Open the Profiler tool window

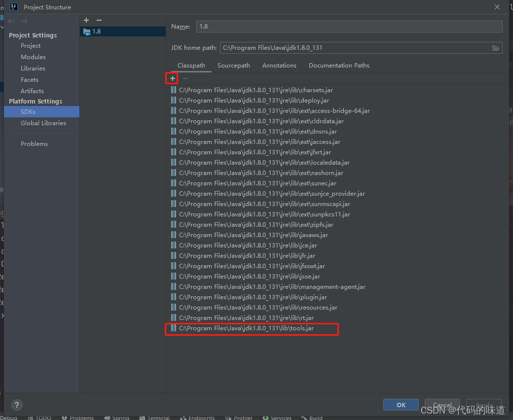tap(239, 417)
